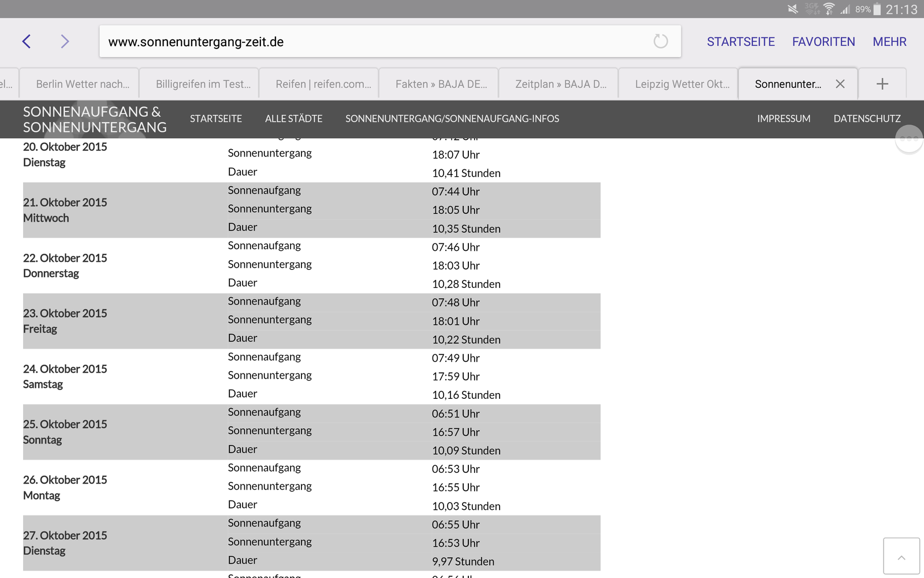Open the IMPRESSUM page link
The width and height of the screenshot is (924, 578).
pos(784,118)
